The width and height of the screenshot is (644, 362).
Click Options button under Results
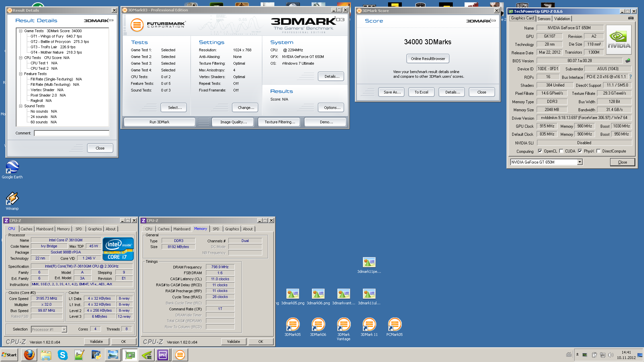coord(331,108)
